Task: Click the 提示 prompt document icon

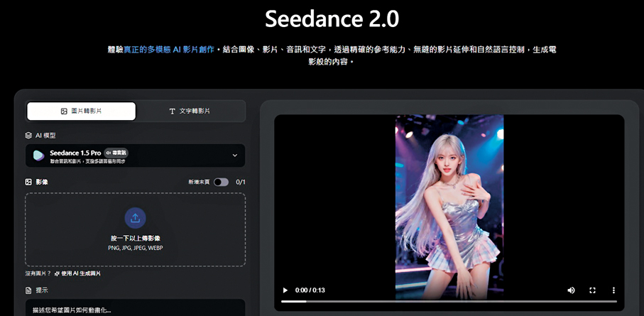Action: [x=28, y=290]
